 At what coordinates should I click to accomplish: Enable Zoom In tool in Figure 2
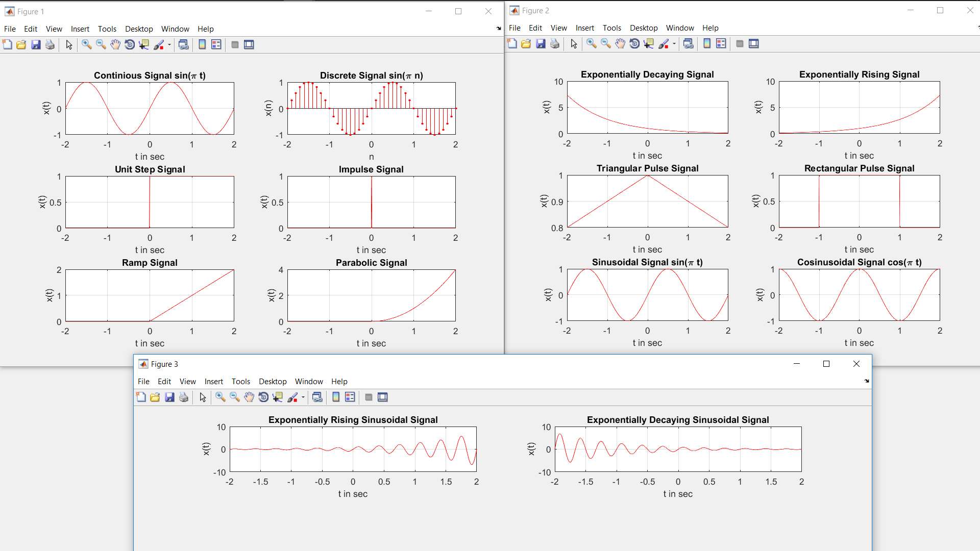[592, 44]
